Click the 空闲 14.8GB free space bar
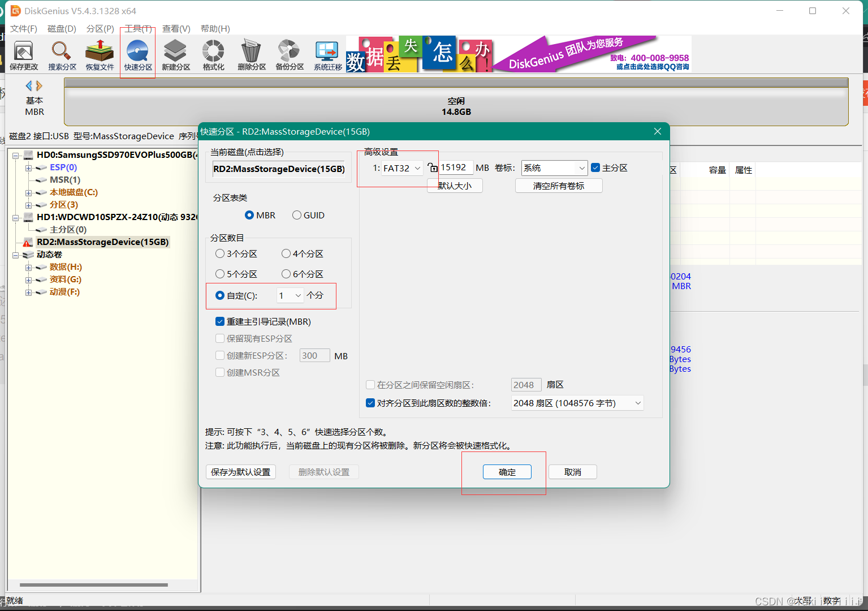The height and width of the screenshot is (611, 868). coord(456,106)
